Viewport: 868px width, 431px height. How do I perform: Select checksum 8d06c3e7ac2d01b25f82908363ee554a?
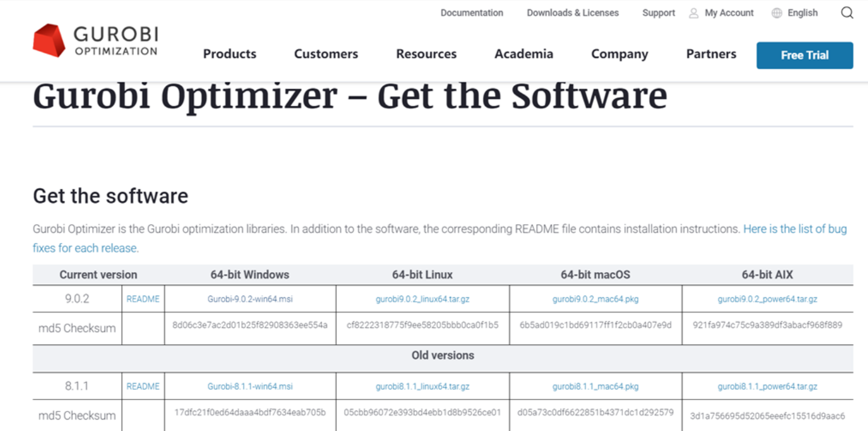click(250, 325)
